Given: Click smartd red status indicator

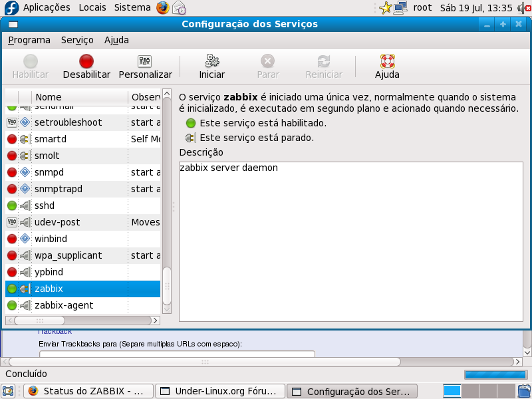Looking at the screenshot, I should [x=12, y=139].
